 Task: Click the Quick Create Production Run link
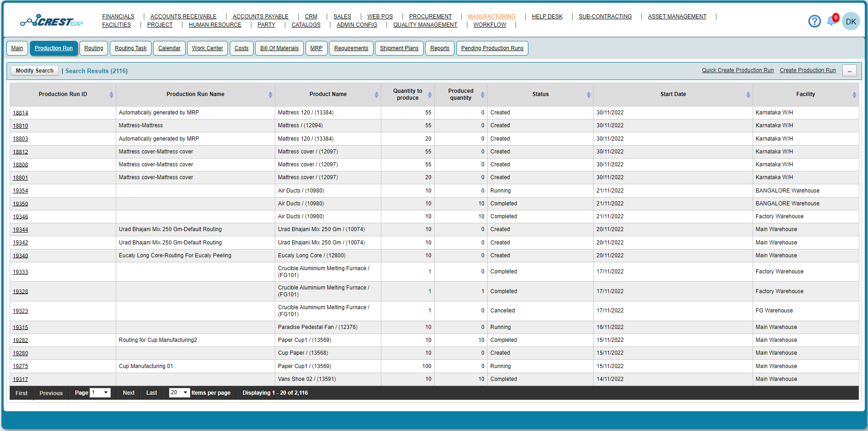click(738, 70)
